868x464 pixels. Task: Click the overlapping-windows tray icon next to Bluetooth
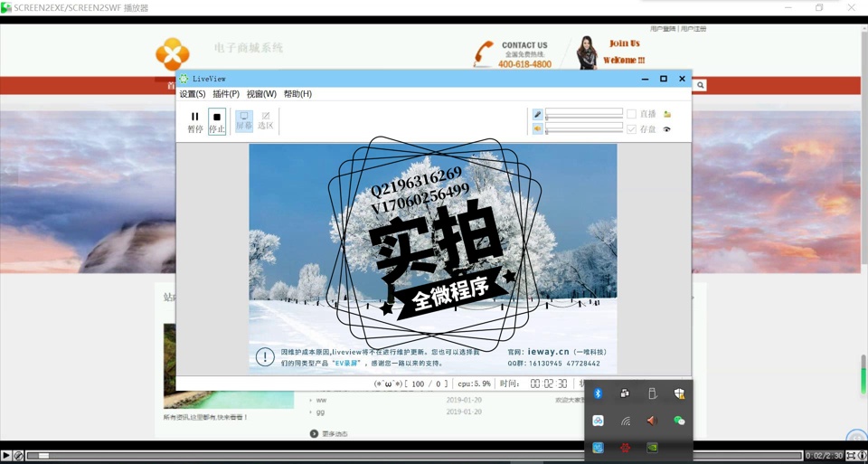[x=625, y=393]
